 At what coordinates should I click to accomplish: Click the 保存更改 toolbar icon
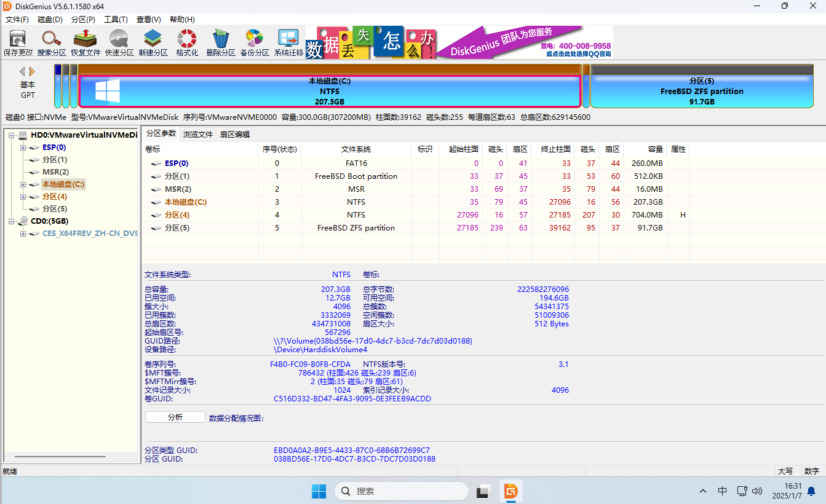pyautogui.click(x=18, y=43)
